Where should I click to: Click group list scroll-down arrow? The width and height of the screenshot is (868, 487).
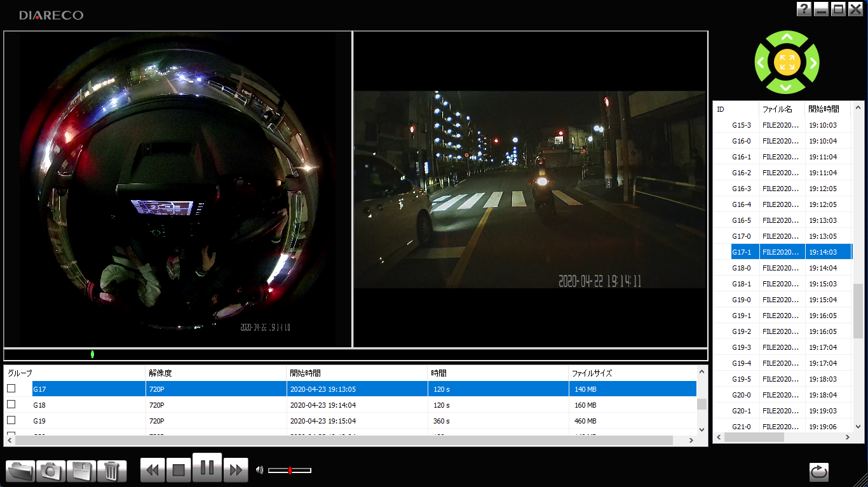(702, 429)
